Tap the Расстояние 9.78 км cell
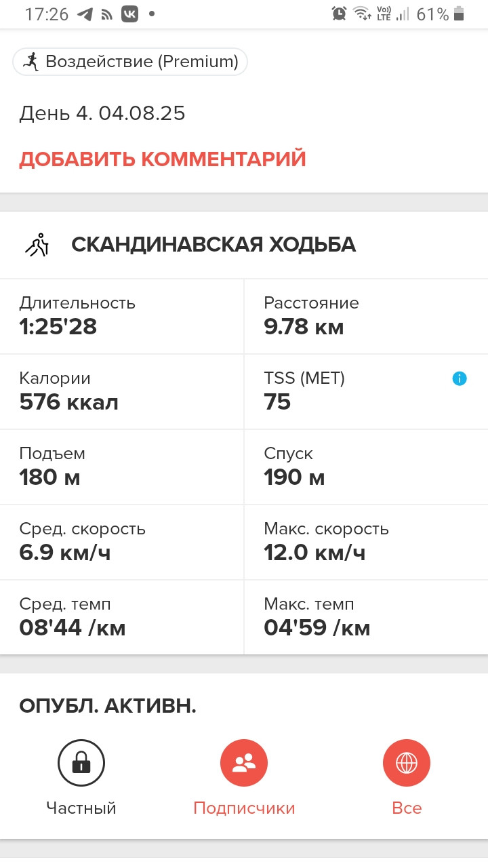The image size is (488, 868). click(366, 316)
